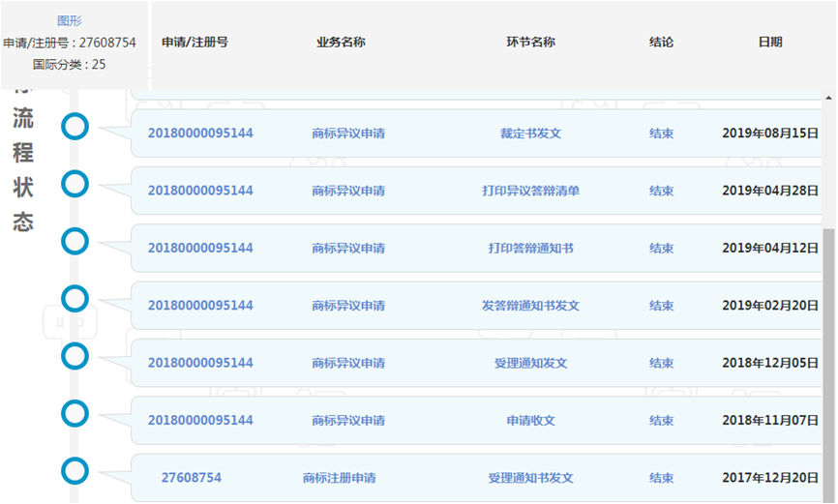838x504 pixels.
Task: Click timeline circle beside 裁定书发文 entry
Action: (x=75, y=126)
